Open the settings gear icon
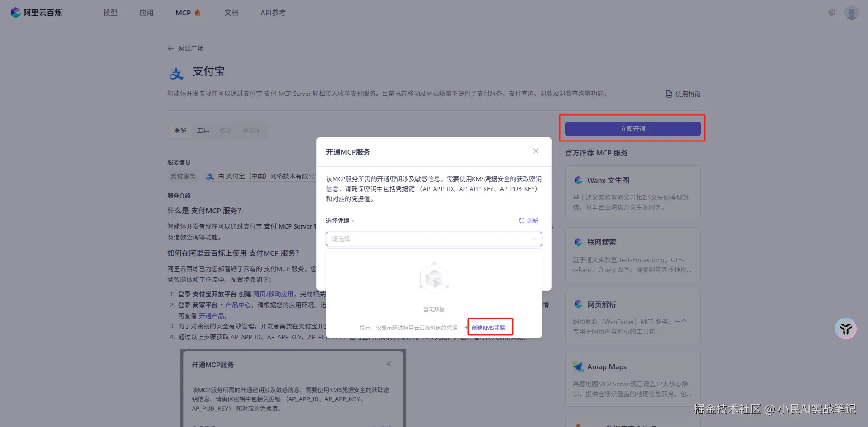The height and width of the screenshot is (427, 868). pos(832,13)
